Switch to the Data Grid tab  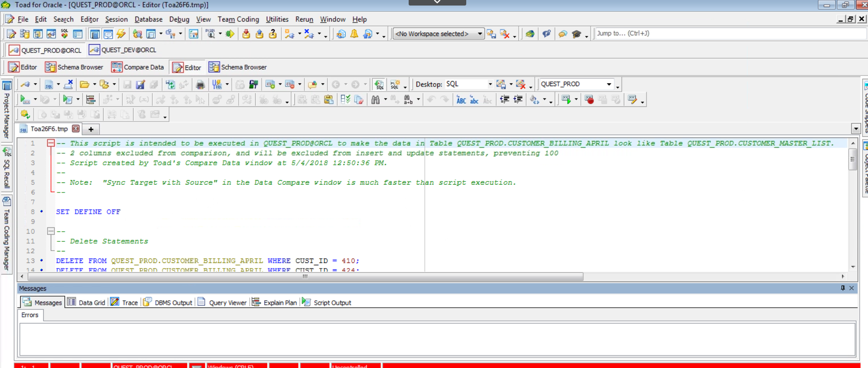click(x=86, y=303)
